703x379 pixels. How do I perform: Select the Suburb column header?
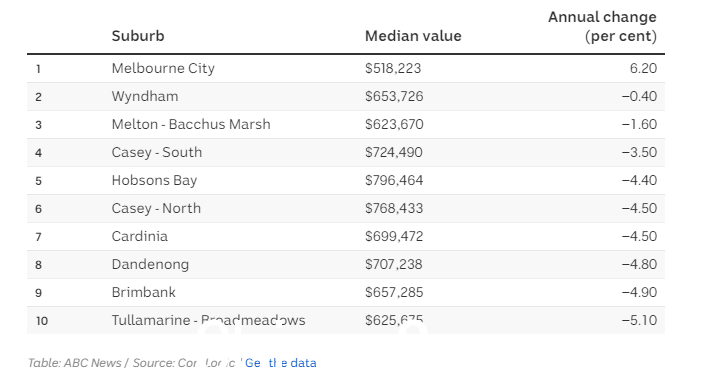pyautogui.click(x=138, y=36)
